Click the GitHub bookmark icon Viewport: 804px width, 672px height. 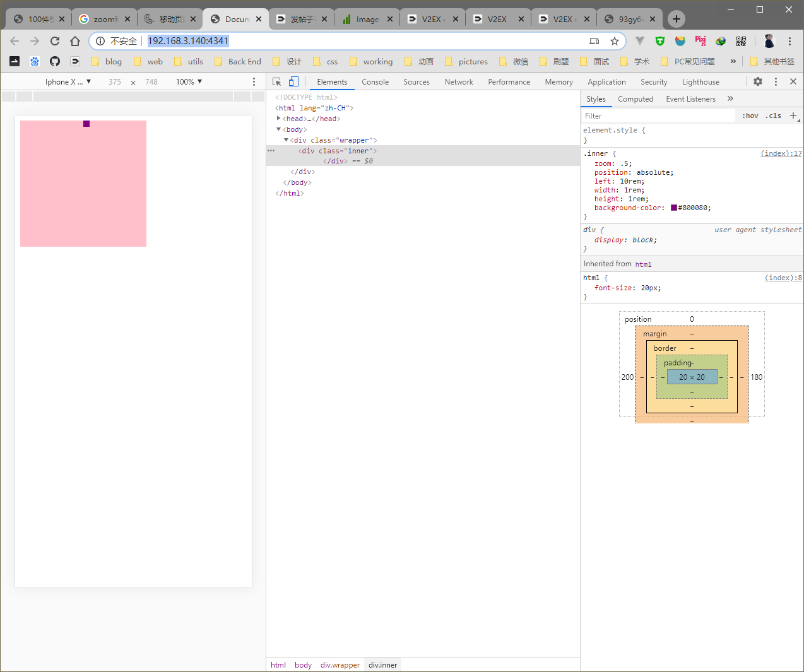click(x=55, y=61)
